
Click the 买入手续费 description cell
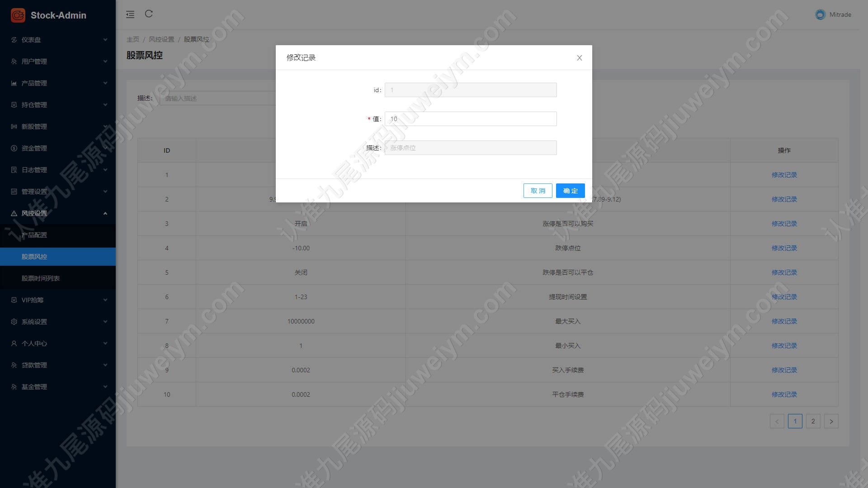coord(568,370)
